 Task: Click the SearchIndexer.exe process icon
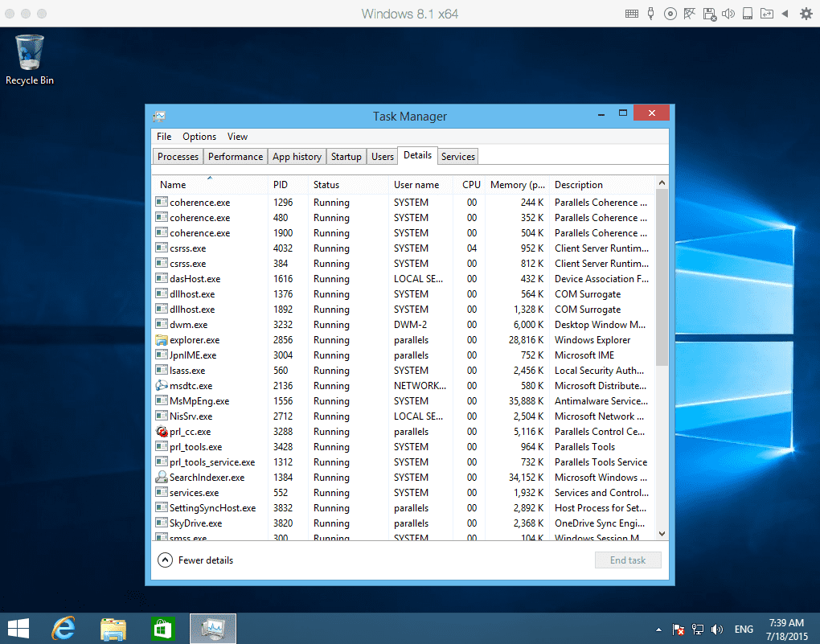(162, 477)
